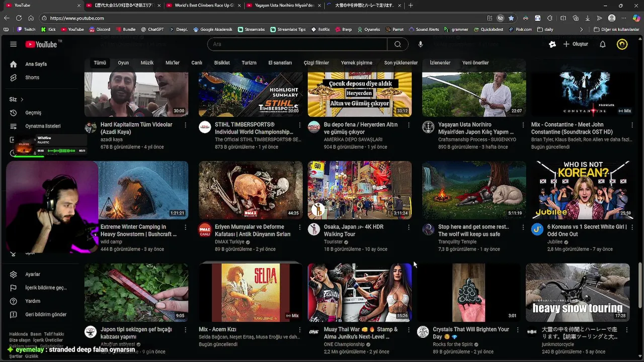Seek in Wildfire song waveform progress

[61, 150]
